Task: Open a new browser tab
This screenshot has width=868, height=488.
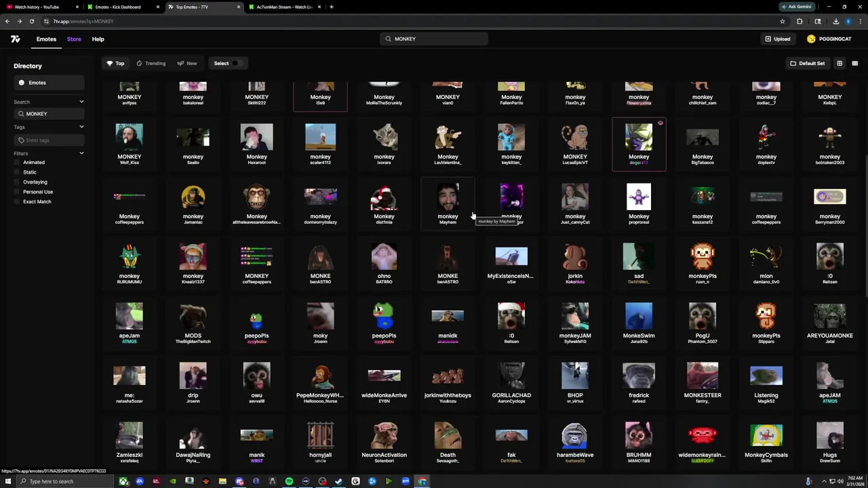Action: click(x=332, y=7)
